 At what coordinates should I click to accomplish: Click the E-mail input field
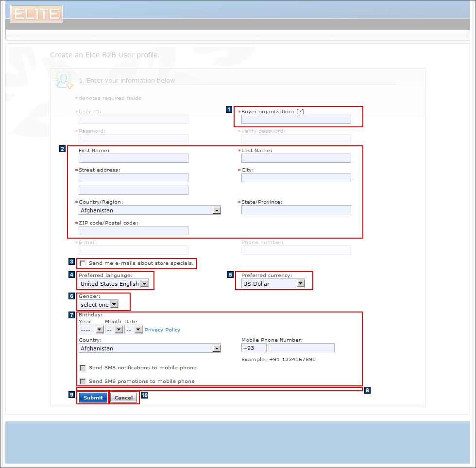(x=133, y=250)
